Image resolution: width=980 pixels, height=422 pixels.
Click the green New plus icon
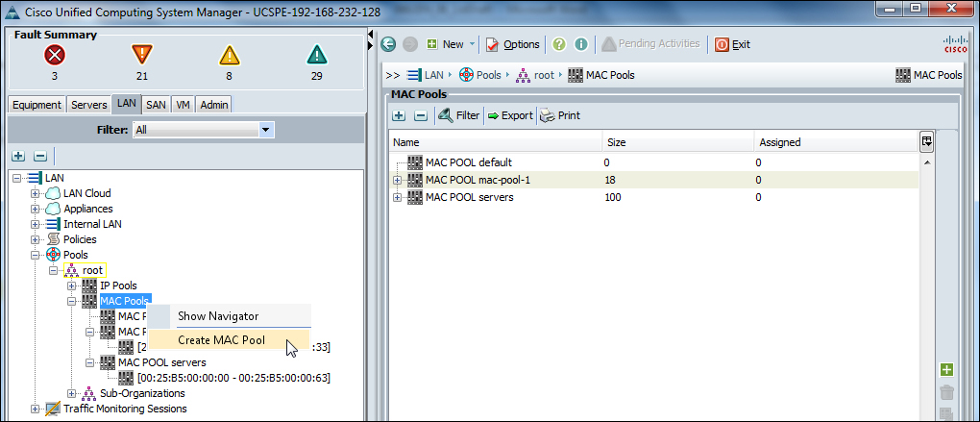(x=432, y=44)
